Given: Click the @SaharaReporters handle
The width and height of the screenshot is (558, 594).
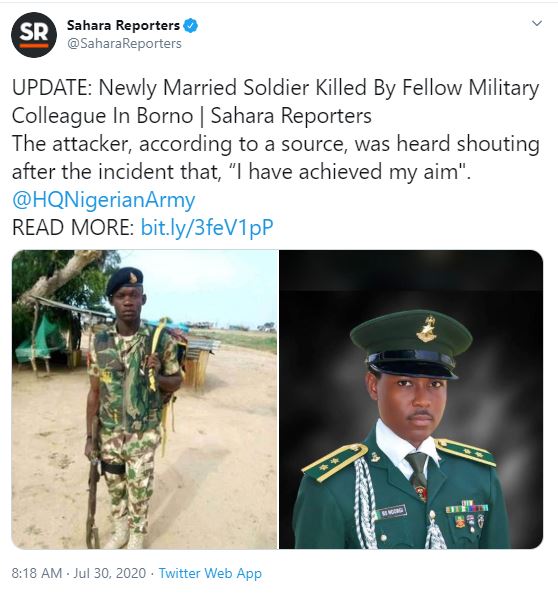Looking at the screenshot, I should pyautogui.click(x=124, y=44).
